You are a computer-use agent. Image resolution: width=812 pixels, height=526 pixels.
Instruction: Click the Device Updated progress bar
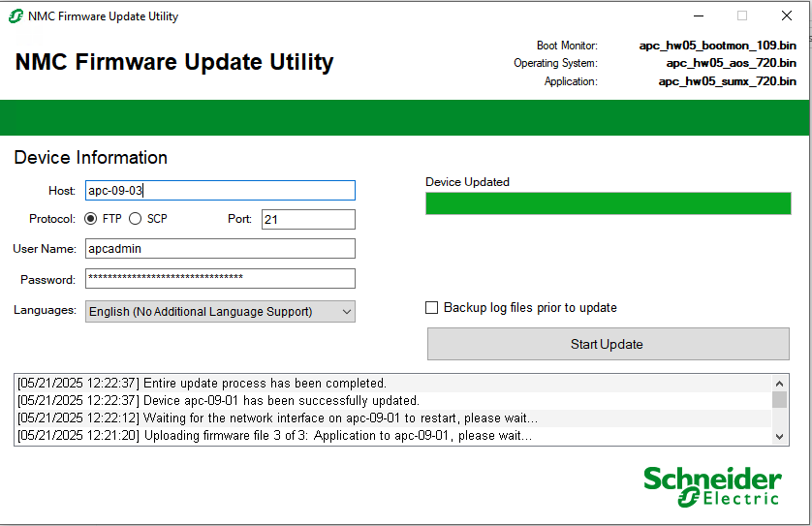(608, 203)
